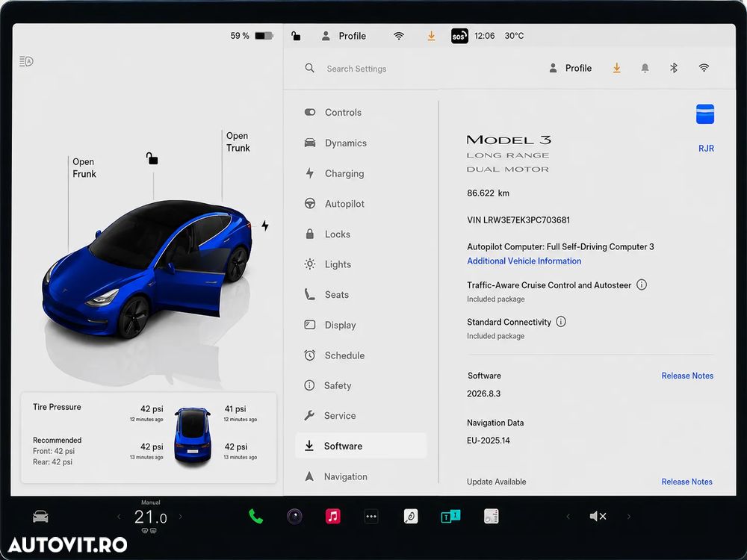Image resolution: width=747 pixels, height=560 pixels.
Task: Open Profile in the settings header
Action: (x=570, y=68)
